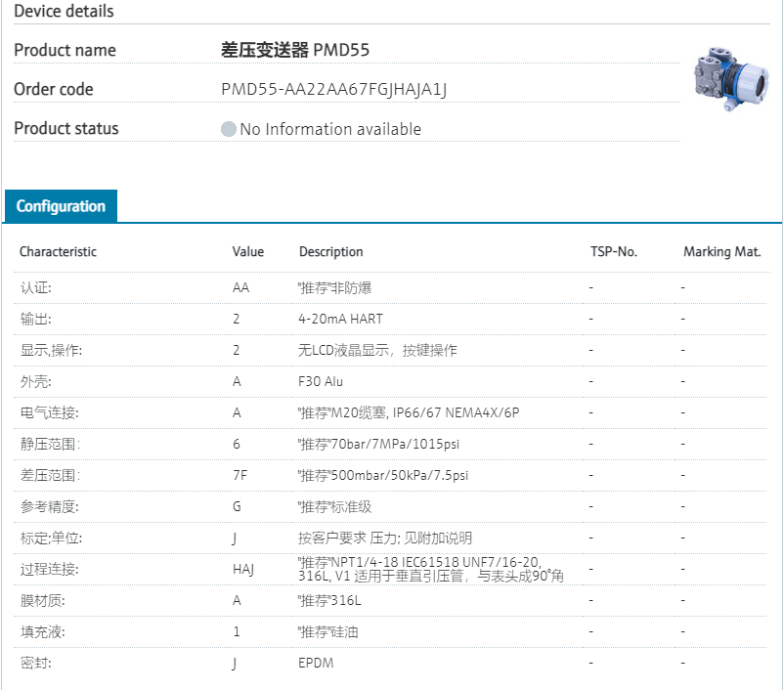784x690 pixels.
Task: Click the Description column header
Action: [x=330, y=252]
